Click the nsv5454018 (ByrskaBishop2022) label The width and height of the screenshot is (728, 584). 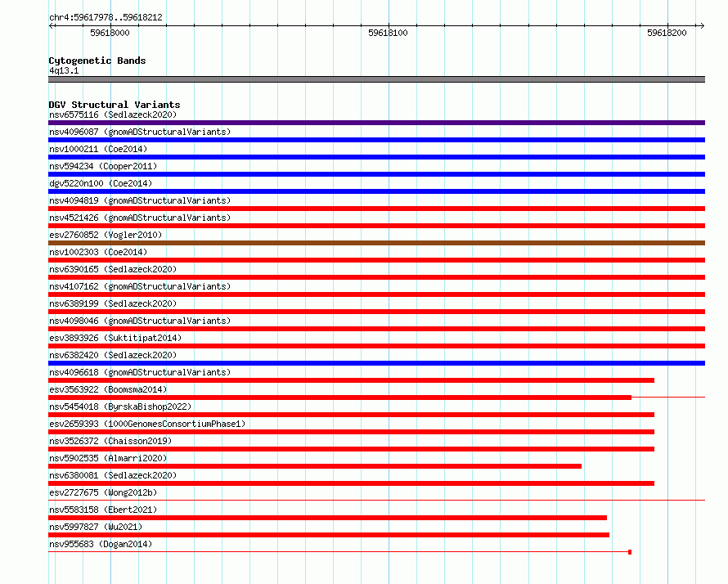(120, 407)
